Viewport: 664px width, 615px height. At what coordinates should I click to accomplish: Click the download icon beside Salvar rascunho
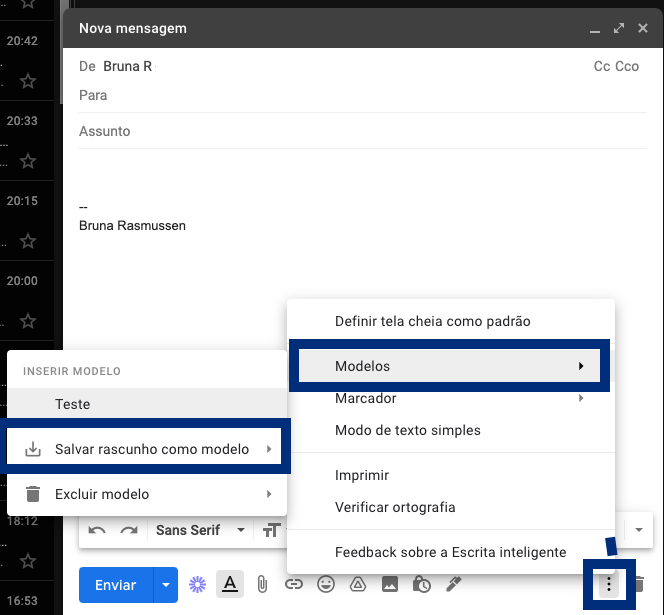coord(33,449)
